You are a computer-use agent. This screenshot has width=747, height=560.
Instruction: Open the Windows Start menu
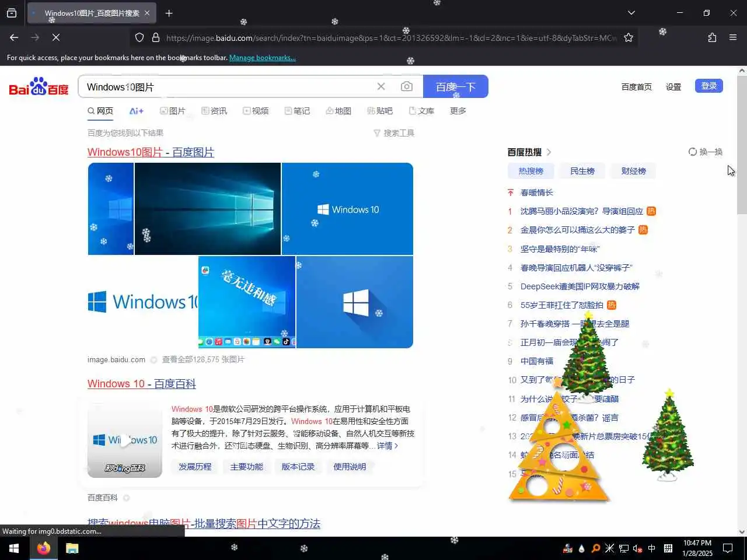point(13,548)
